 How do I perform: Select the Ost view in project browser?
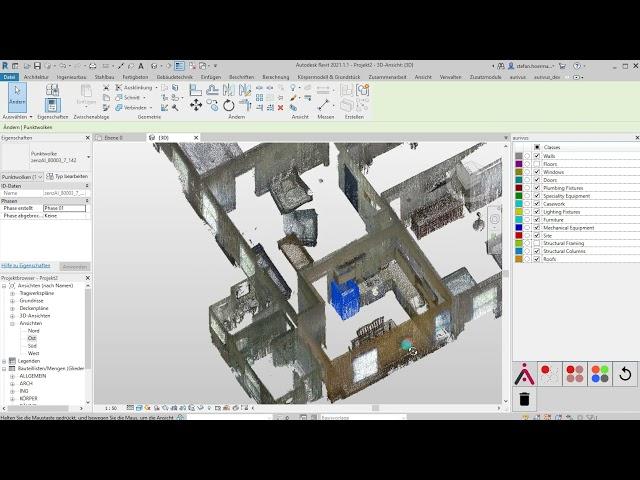point(32,338)
